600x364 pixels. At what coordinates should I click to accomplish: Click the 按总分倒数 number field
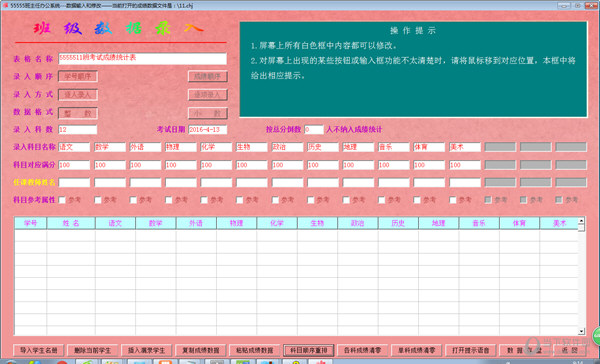point(314,129)
